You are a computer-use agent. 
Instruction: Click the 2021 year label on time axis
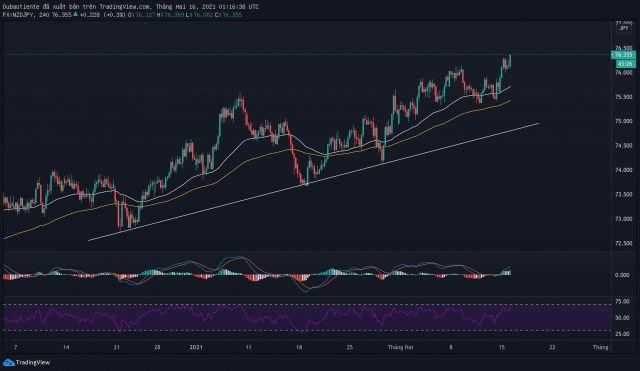coord(196,347)
